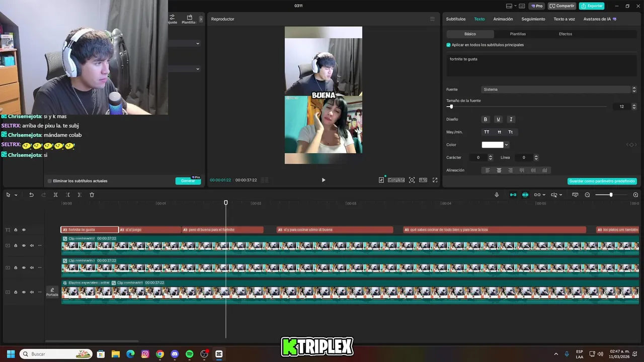Toggle the main track magnet icon
Screen dimensions: 644x362
[513, 195]
